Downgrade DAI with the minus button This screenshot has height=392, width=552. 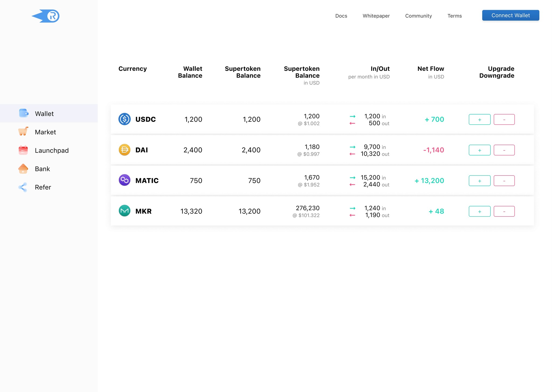tap(504, 150)
